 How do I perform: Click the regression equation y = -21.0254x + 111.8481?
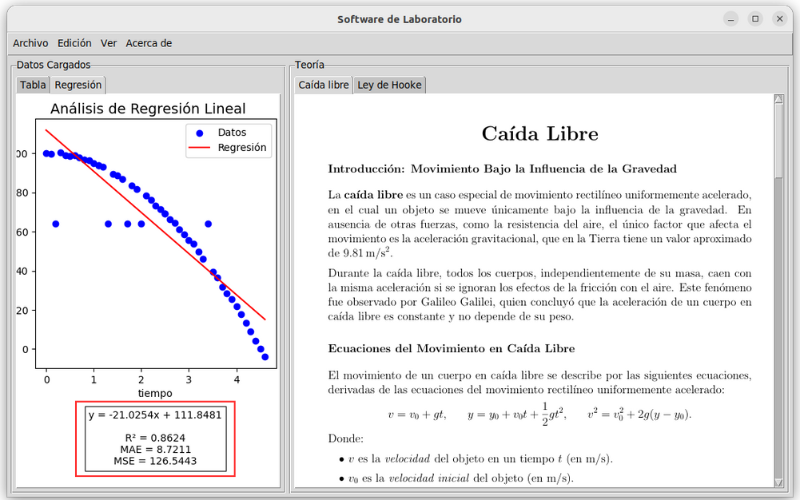point(155,415)
